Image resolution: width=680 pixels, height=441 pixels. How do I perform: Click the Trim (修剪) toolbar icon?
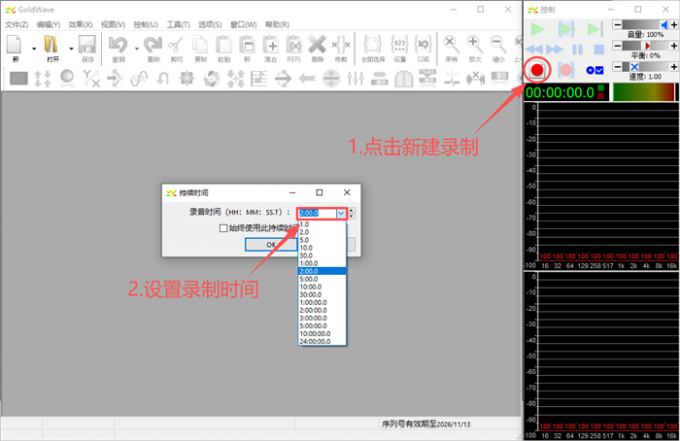[x=341, y=45]
